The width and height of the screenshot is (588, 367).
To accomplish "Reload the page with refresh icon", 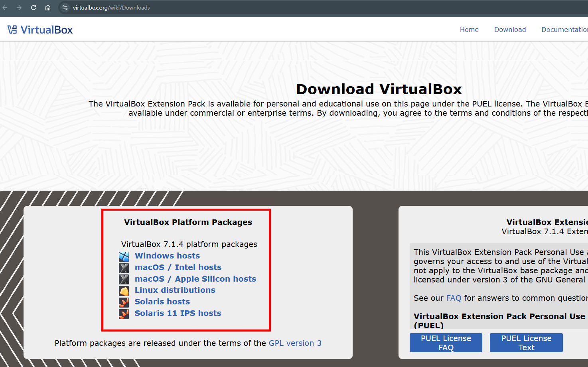I will click(34, 8).
